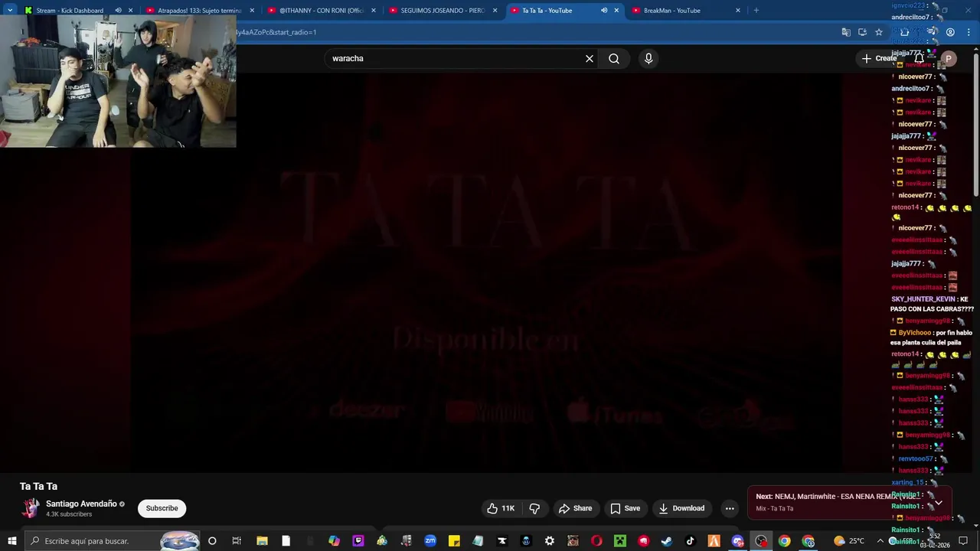Click the Windows taskbar search box
The width and height of the screenshot is (980, 551).
(112, 541)
